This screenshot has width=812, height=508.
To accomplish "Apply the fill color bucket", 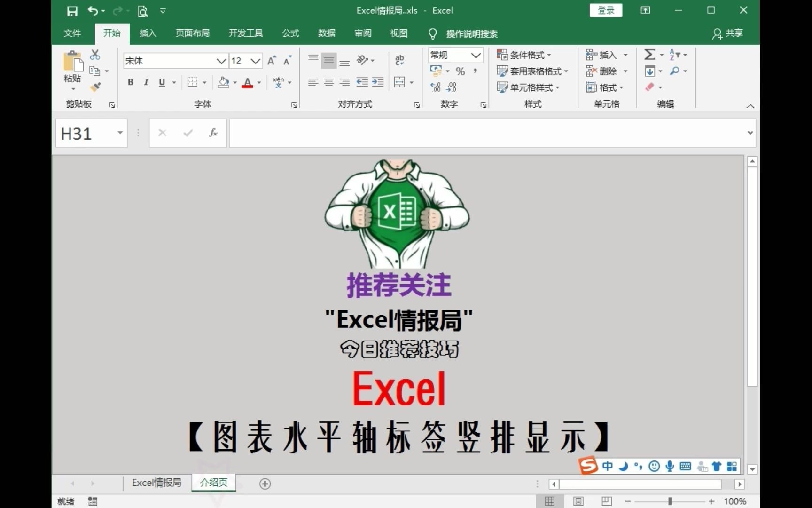I will [224, 82].
